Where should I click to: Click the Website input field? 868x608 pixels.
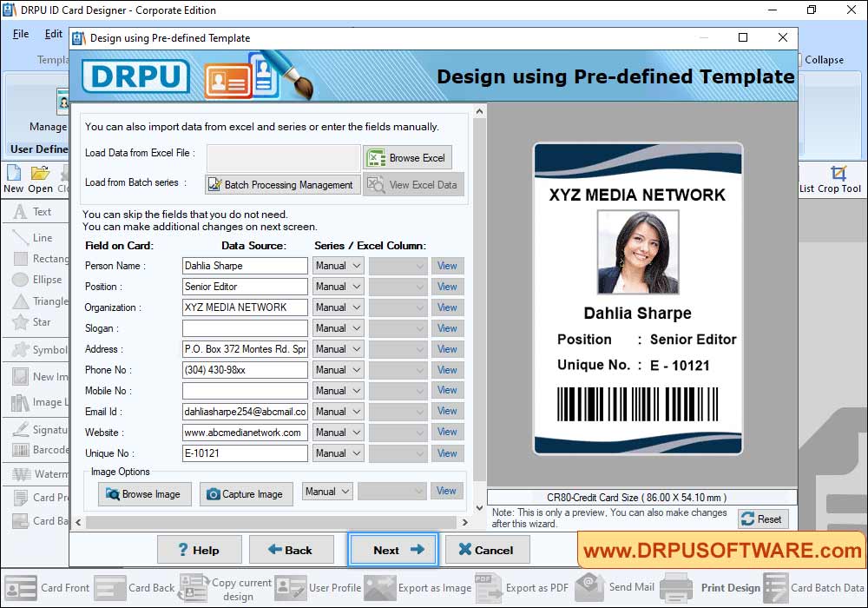click(x=245, y=433)
